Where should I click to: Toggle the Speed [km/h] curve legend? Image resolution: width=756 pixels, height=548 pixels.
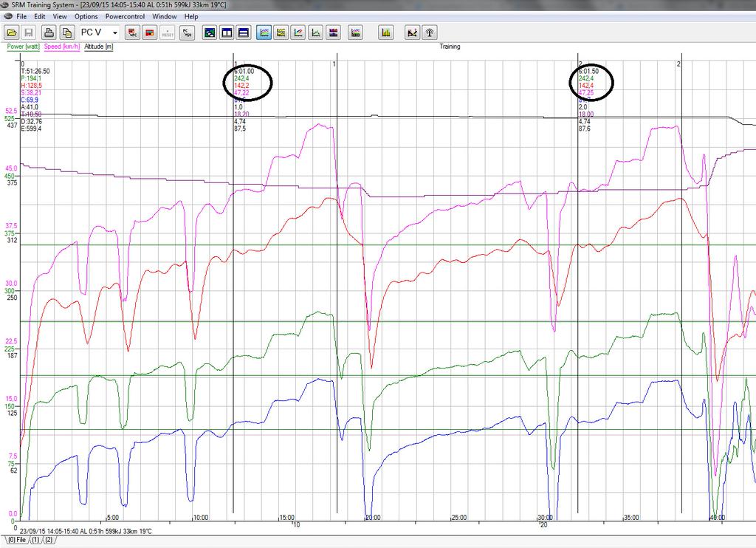coord(62,47)
